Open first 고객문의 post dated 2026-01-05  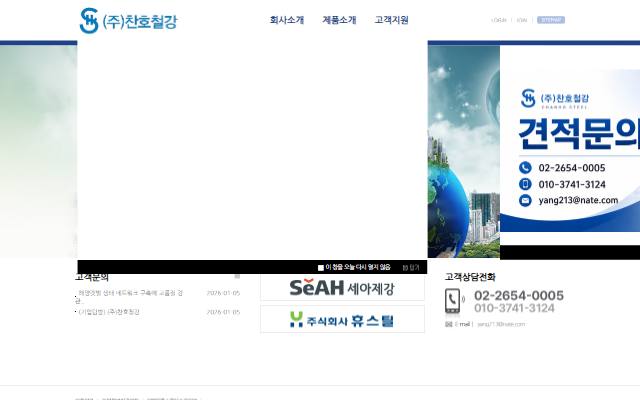click(130, 297)
